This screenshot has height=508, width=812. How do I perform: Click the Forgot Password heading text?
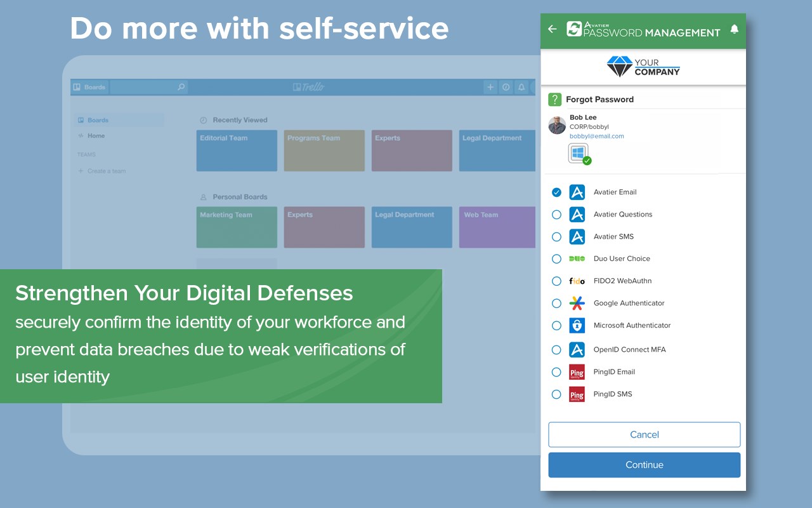[599, 100]
